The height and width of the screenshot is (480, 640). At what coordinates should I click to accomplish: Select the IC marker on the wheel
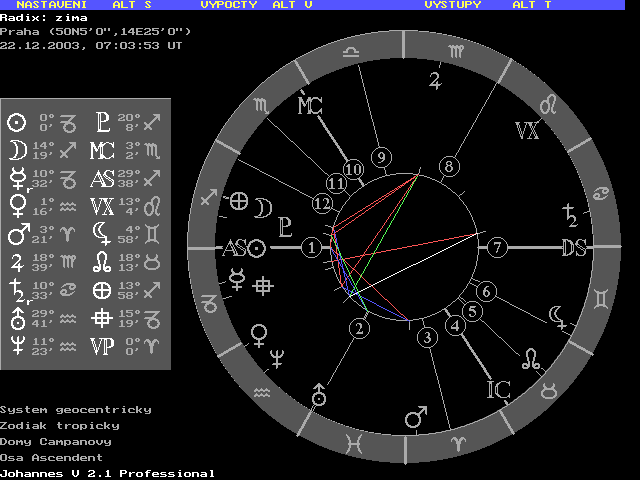click(x=499, y=388)
